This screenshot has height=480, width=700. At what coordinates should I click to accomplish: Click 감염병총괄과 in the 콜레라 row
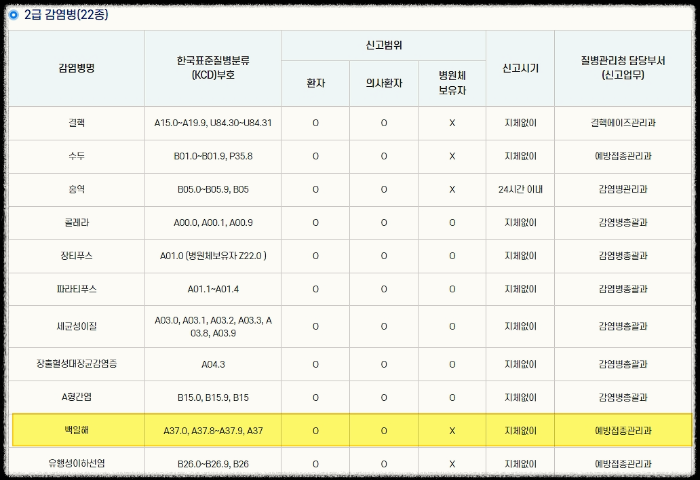click(623, 222)
